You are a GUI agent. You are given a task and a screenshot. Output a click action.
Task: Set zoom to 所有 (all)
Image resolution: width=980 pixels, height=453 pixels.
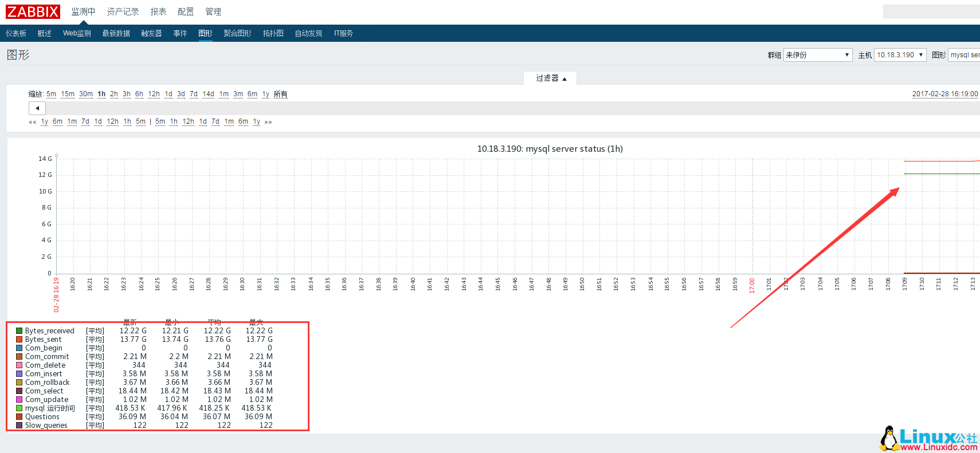coord(281,94)
